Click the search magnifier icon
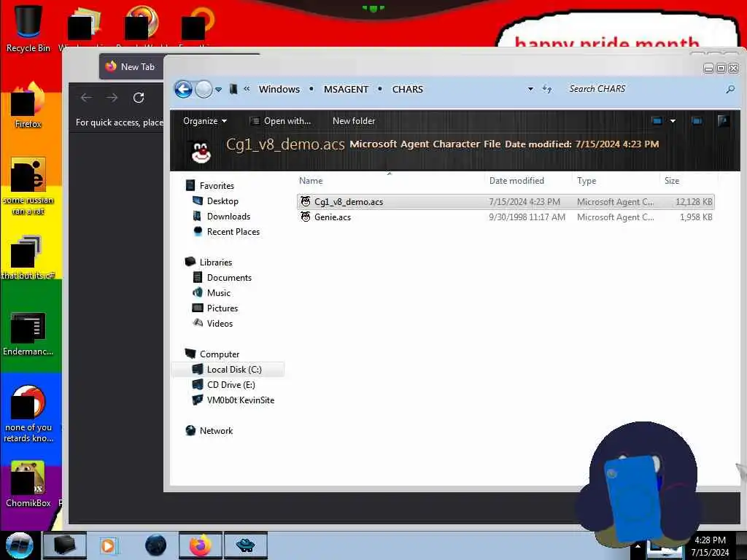The image size is (747, 560). point(729,89)
